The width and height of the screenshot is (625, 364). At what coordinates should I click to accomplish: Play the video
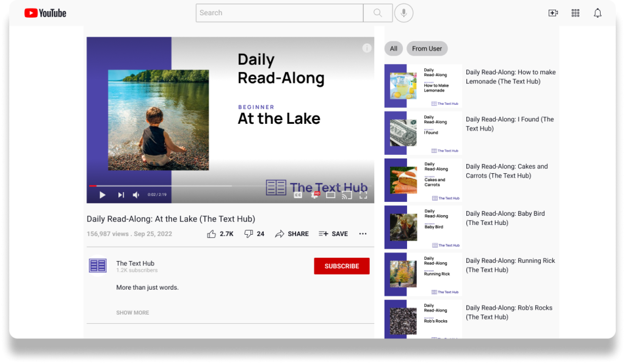pyautogui.click(x=103, y=194)
